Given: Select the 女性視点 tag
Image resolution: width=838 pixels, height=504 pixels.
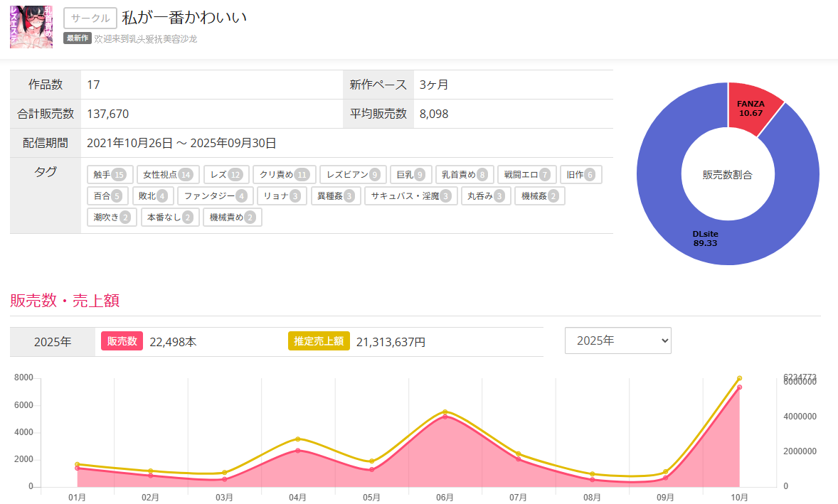Looking at the screenshot, I should [166, 175].
